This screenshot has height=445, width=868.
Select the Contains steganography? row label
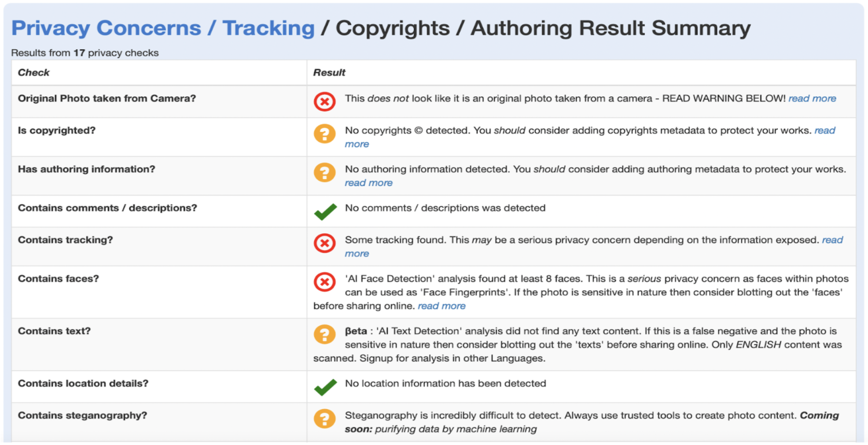(x=82, y=415)
